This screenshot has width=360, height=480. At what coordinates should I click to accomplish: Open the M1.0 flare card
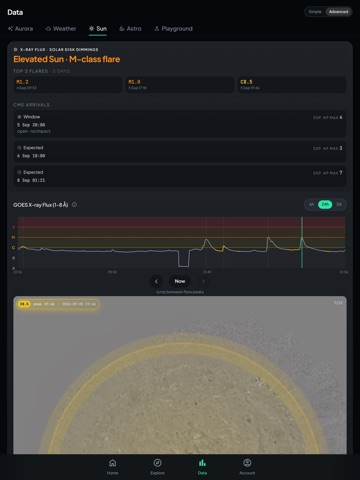pos(180,85)
